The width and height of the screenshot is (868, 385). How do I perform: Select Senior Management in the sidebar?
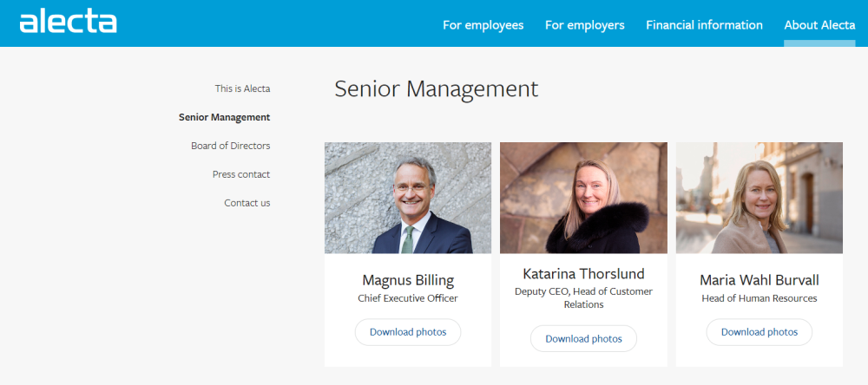[224, 117]
